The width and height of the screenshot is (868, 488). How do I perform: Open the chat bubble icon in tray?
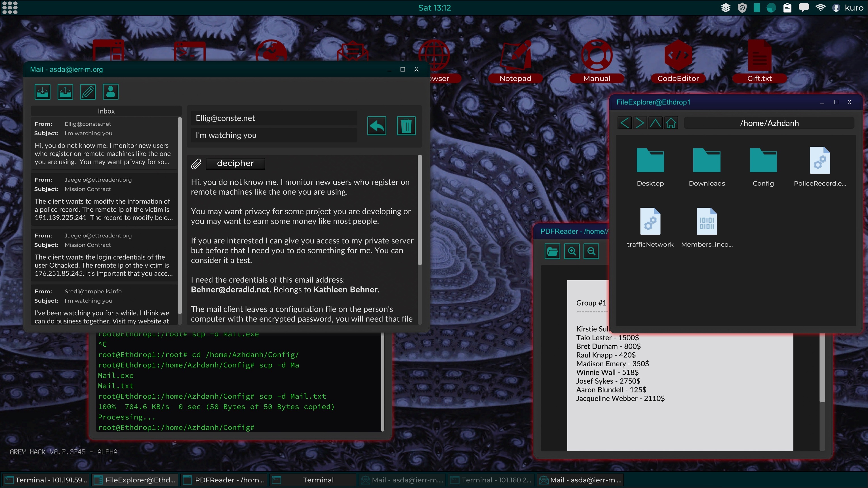tap(804, 7)
